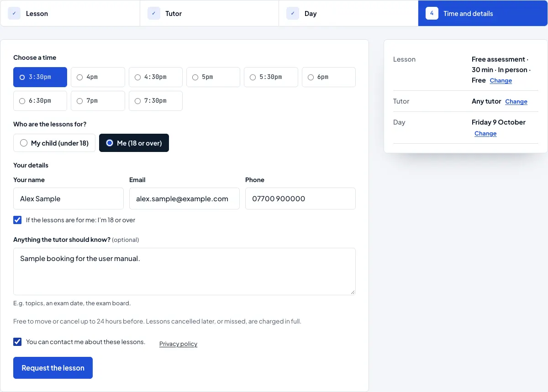Click the Tutor step checkmark icon
548x392 pixels.
(154, 13)
